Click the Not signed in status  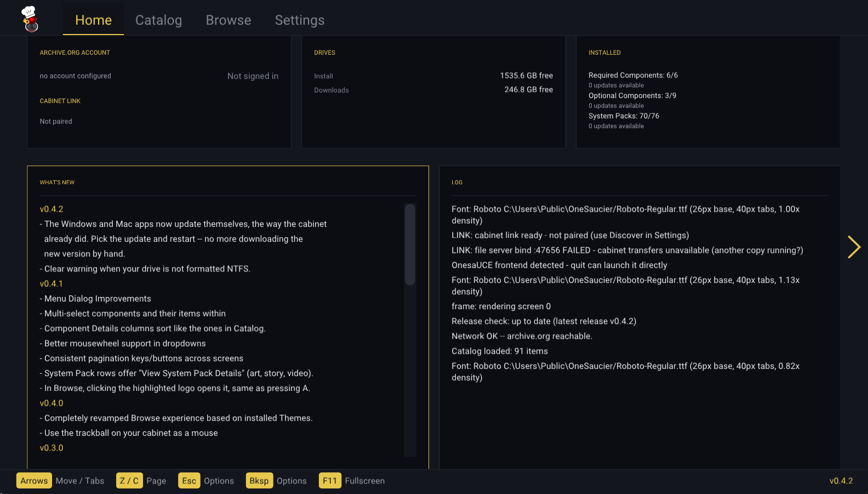253,76
